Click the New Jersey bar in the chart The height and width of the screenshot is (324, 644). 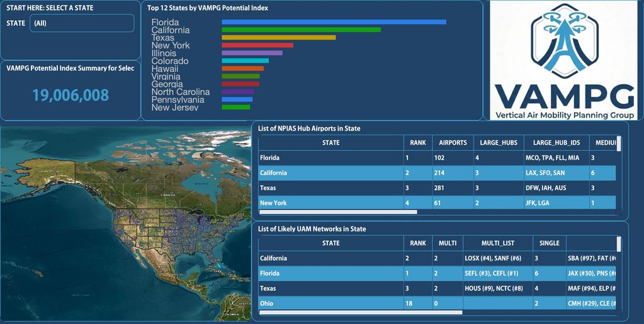click(235, 107)
